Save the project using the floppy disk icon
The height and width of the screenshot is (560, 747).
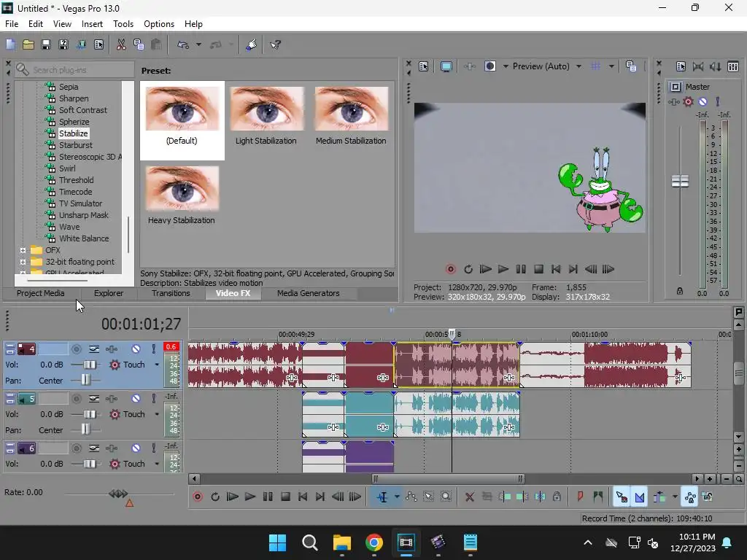46,44
